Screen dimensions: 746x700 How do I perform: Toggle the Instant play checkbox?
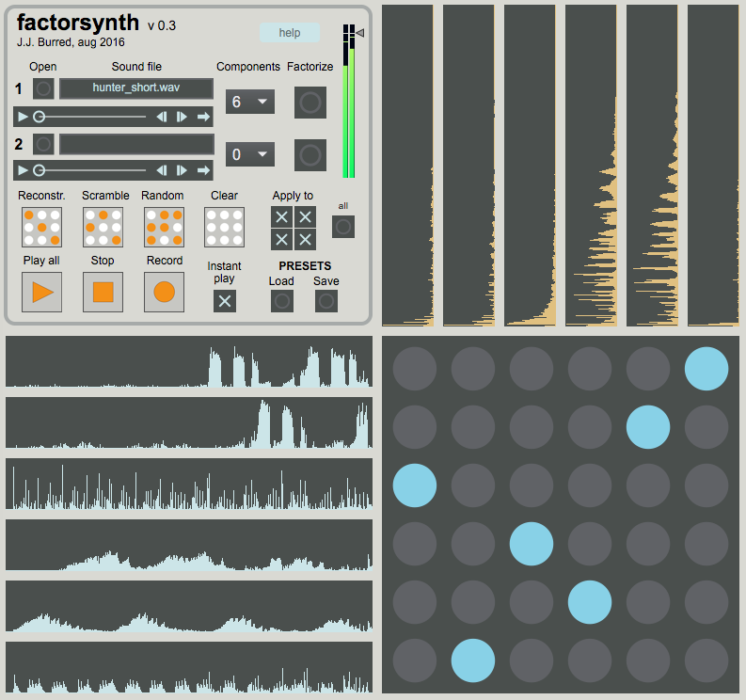pyautogui.click(x=225, y=301)
